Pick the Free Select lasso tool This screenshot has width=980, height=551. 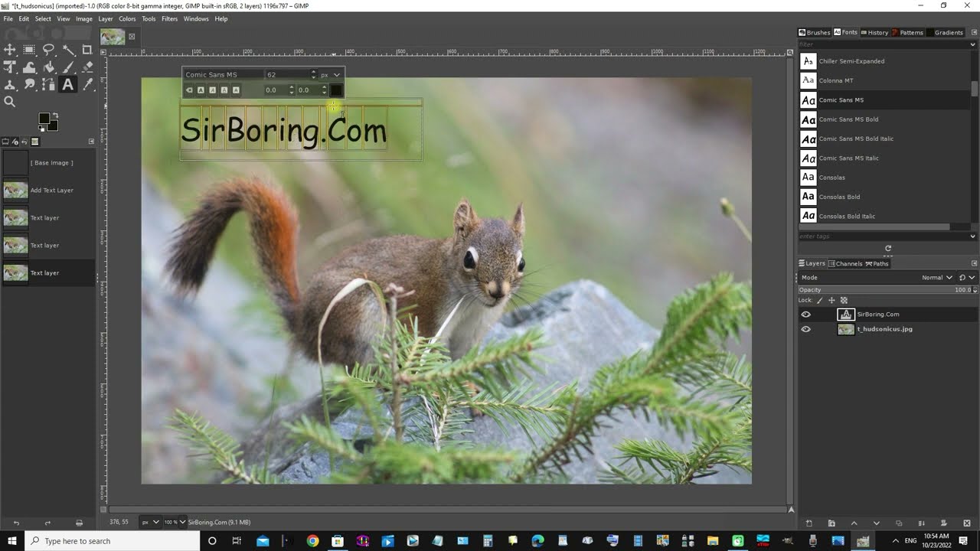48,50
